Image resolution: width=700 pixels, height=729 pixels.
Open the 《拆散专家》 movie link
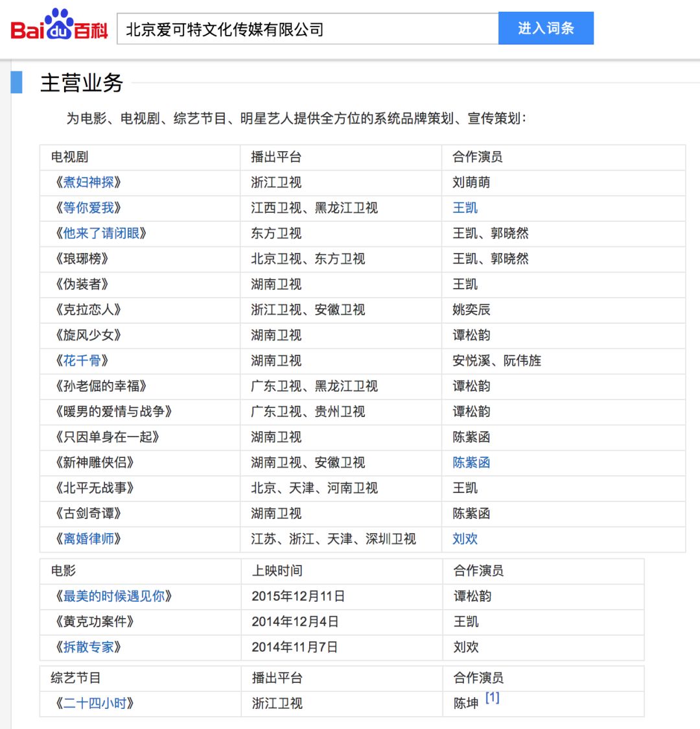click(88, 647)
